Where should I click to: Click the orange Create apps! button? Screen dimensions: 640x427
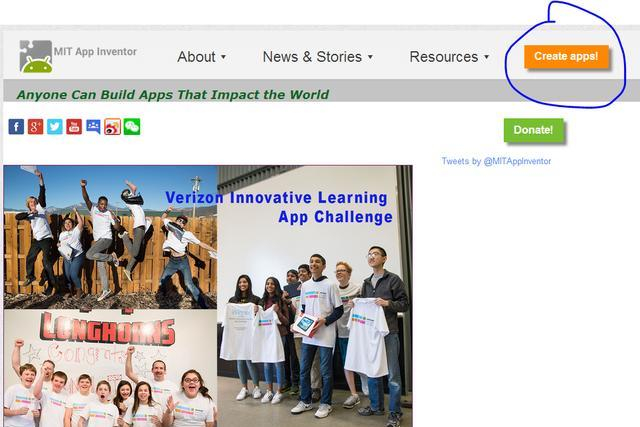click(x=566, y=56)
